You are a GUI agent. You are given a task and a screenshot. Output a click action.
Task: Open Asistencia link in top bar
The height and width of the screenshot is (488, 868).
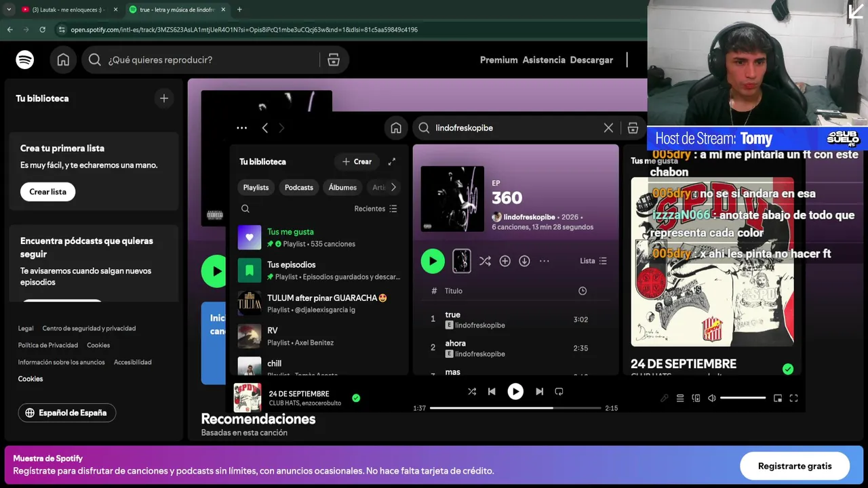click(x=544, y=60)
